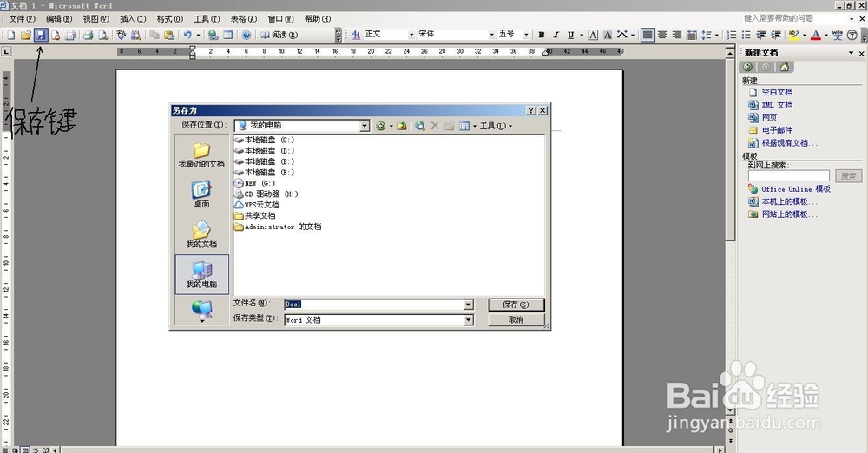Open the font size 五号 dropdown arrow
868x453 pixels.
(527, 35)
